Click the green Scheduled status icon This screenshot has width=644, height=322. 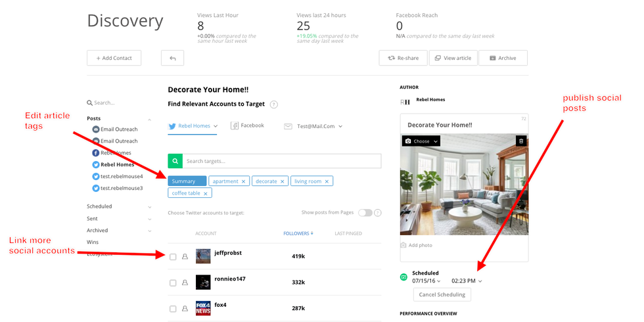tap(404, 277)
